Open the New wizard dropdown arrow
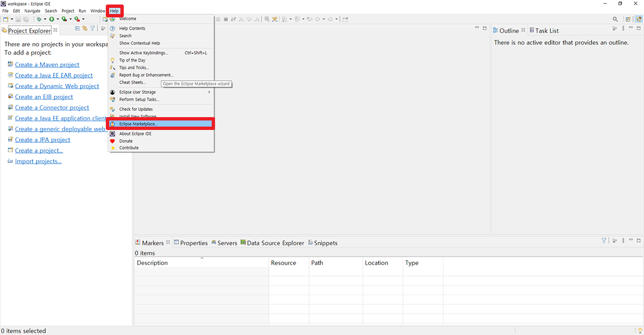This screenshot has width=644, height=335. (12, 19)
